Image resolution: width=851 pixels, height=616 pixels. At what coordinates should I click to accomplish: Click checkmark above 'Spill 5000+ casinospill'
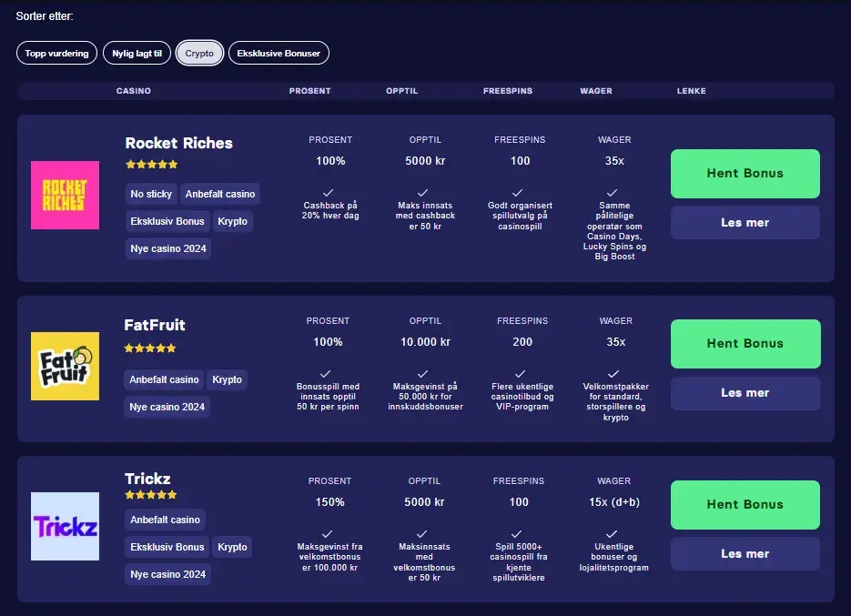coord(517,534)
